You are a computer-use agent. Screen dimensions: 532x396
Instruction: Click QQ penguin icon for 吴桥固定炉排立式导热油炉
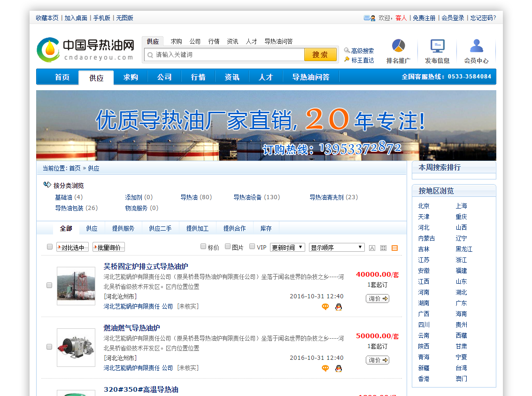338,307
